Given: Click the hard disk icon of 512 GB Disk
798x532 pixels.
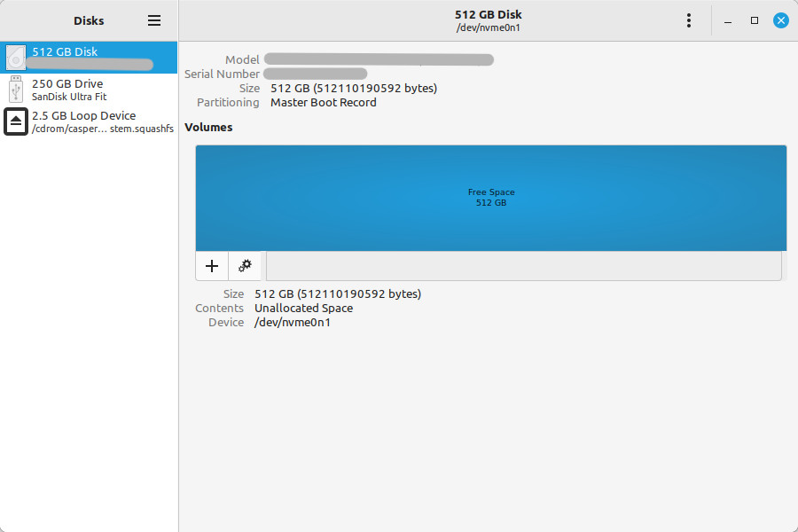Looking at the screenshot, I should coord(16,58).
